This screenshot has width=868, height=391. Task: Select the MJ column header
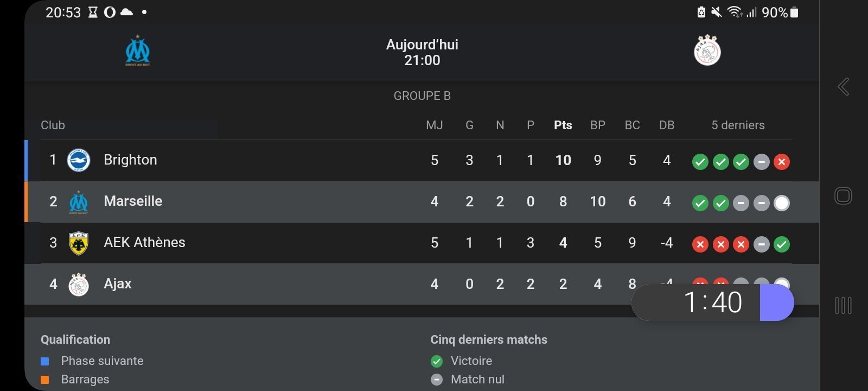click(x=435, y=125)
